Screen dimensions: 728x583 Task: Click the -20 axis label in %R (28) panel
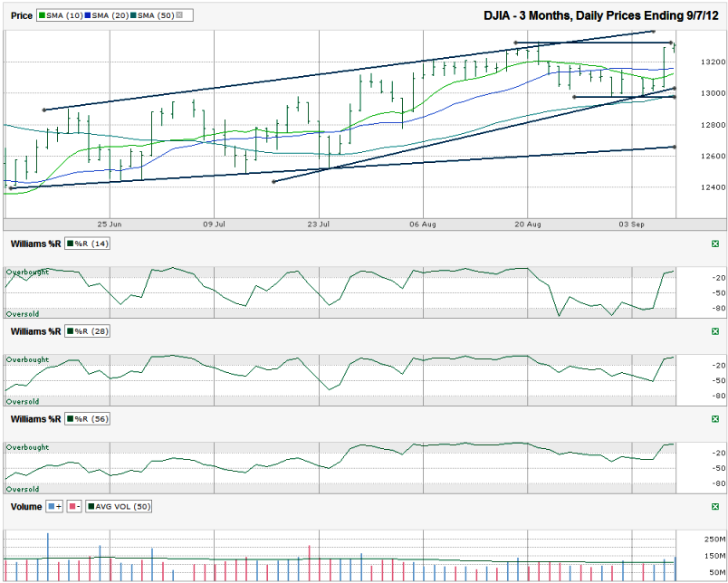719,366
